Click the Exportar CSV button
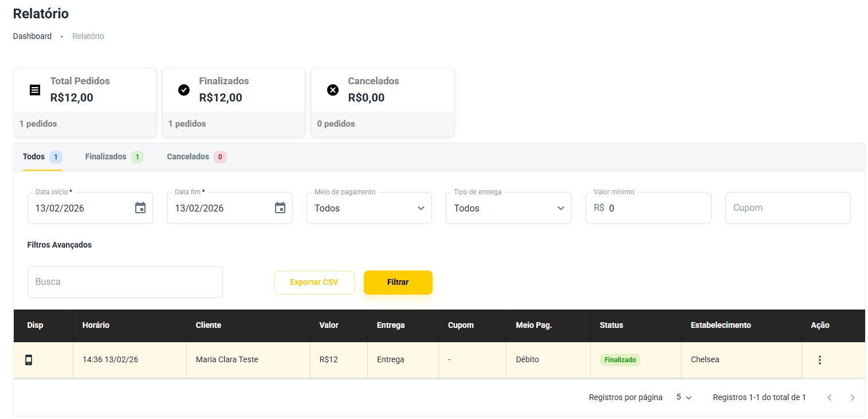 pos(314,283)
